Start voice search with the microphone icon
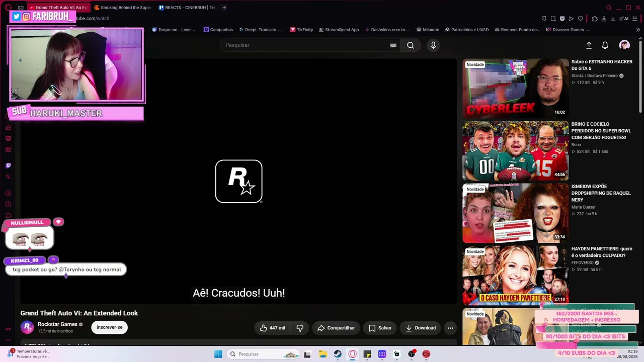Image resolution: width=644 pixels, height=362 pixels. tap(433, 45)
